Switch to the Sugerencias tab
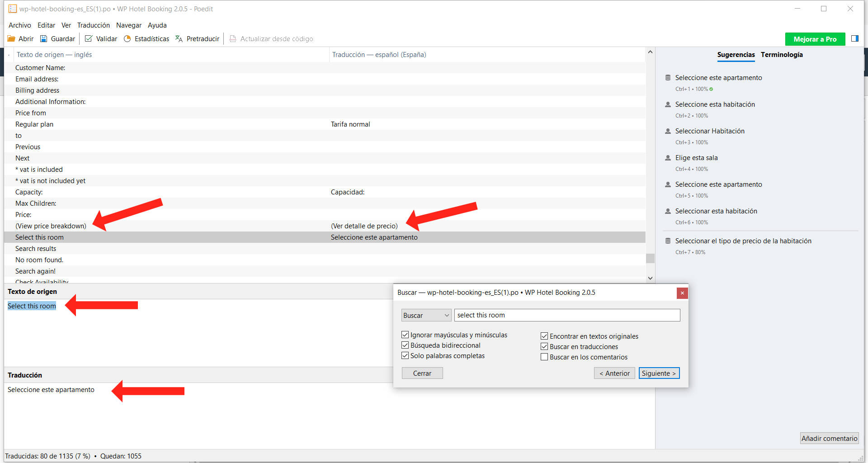 pos(736,55)
